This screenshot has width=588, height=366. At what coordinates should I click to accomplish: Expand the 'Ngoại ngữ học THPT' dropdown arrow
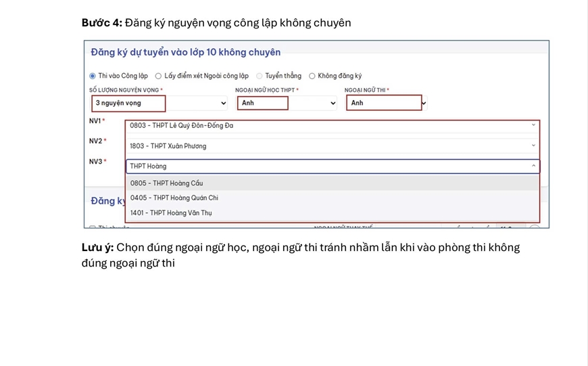[x=333, y=104]
